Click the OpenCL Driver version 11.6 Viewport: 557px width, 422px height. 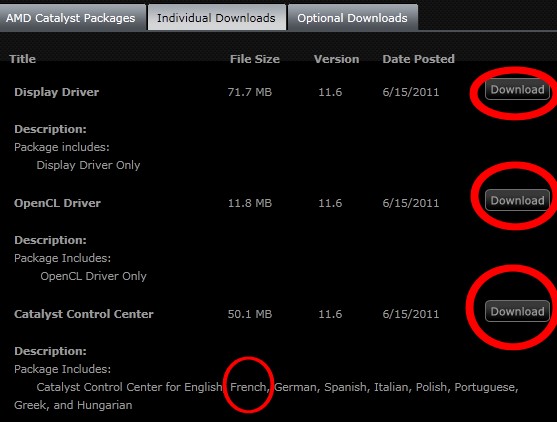point(330,203)
